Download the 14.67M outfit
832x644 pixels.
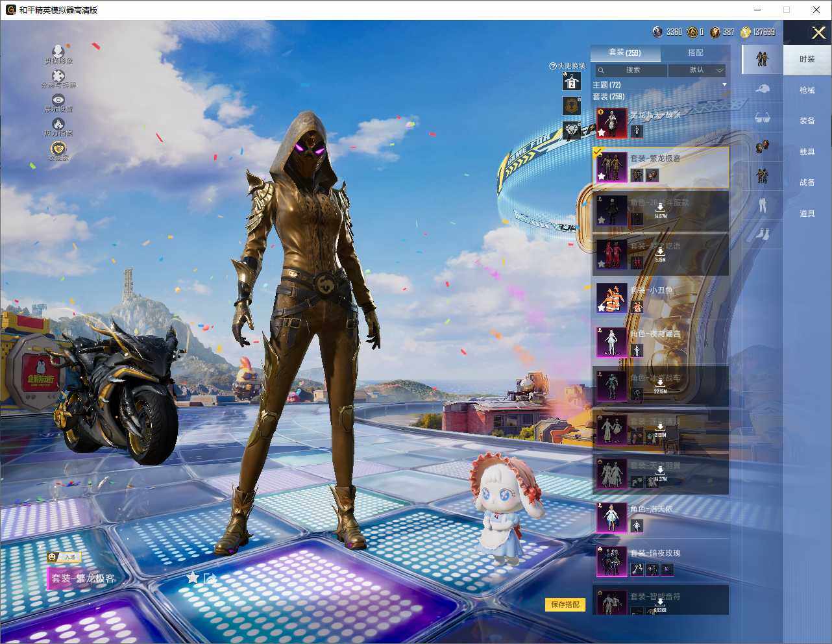pos(660,210)
